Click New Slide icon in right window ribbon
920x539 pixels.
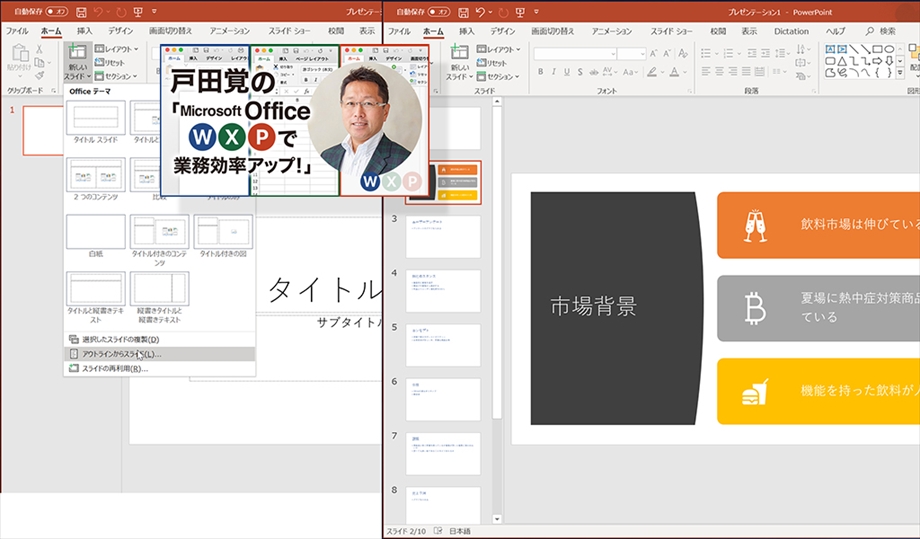coord(459,52)
